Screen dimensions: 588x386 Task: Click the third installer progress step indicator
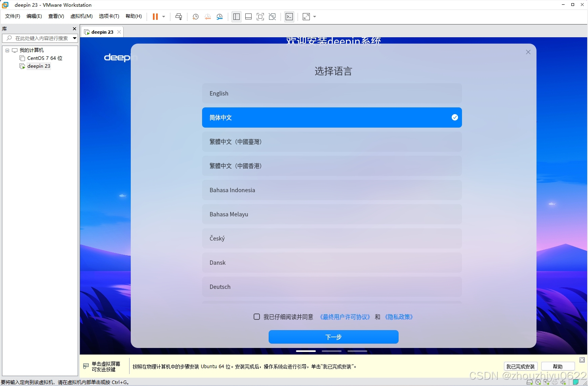357,351
